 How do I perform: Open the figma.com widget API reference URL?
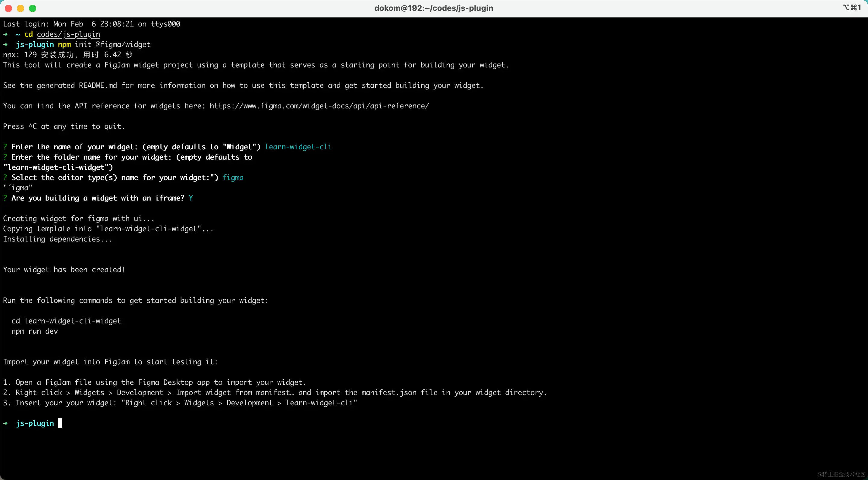tap(319, 106)
